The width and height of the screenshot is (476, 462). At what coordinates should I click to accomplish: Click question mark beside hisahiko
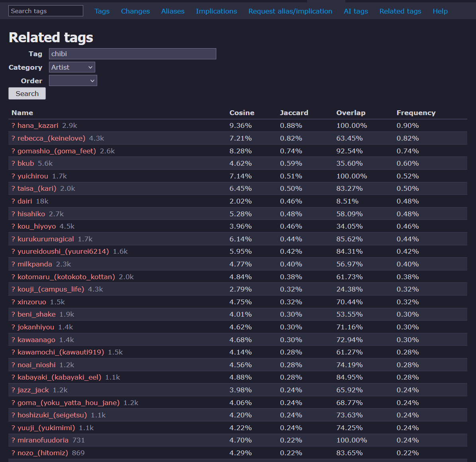click(x=13, y=214)
